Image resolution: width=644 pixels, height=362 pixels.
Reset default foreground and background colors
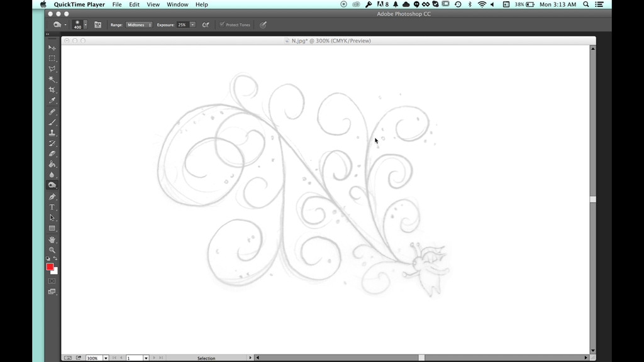point(48,258)
